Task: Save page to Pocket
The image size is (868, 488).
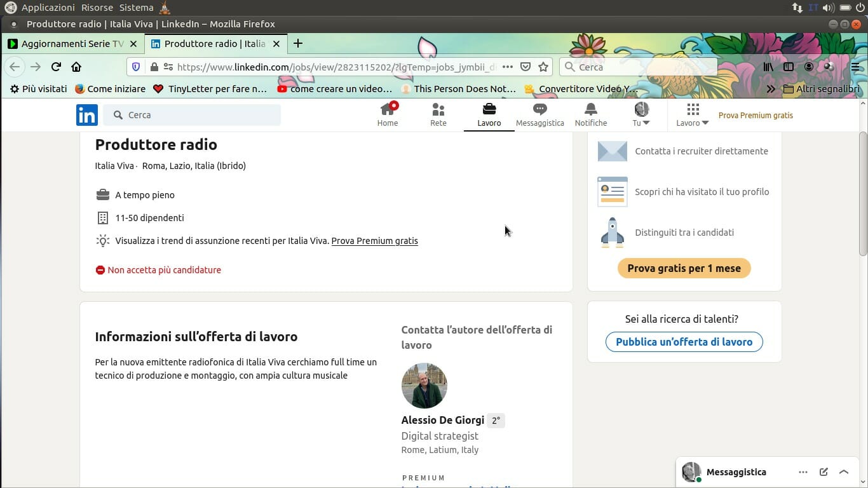Action: coord(526,67)
